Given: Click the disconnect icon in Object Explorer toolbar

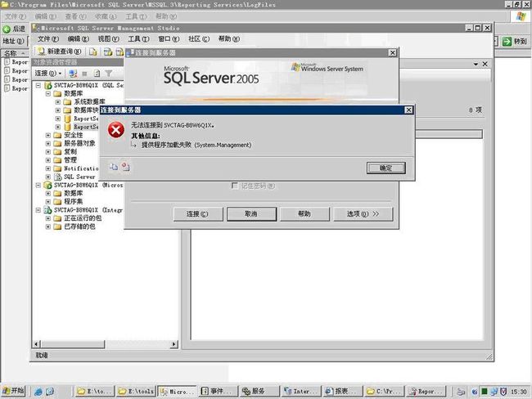Looking at the screenshot, I should point(73,74).
